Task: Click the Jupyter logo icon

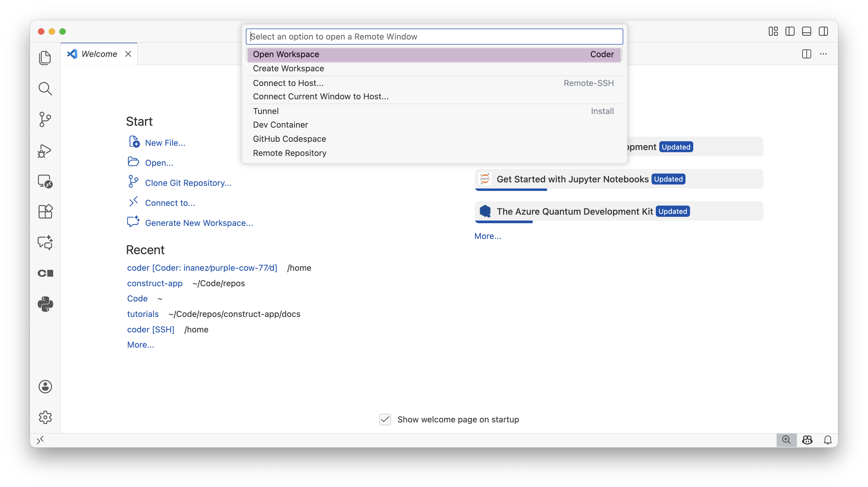Action: (x=485, y=179)
